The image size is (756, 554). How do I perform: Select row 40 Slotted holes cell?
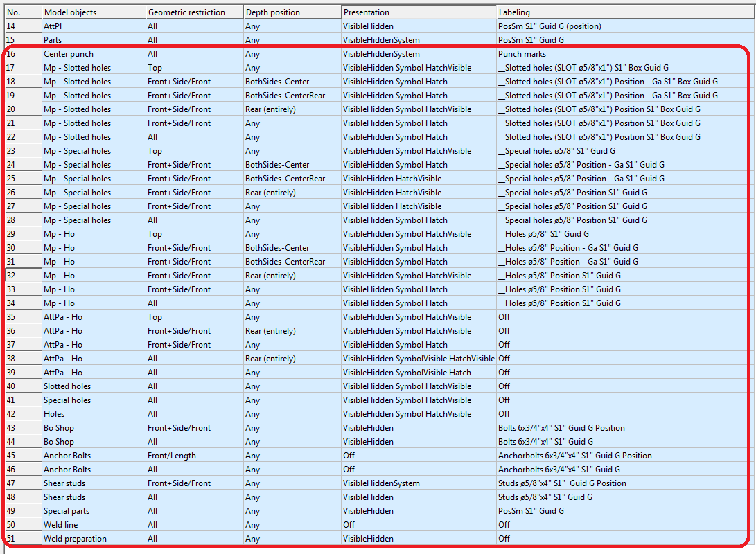(94, 386)
